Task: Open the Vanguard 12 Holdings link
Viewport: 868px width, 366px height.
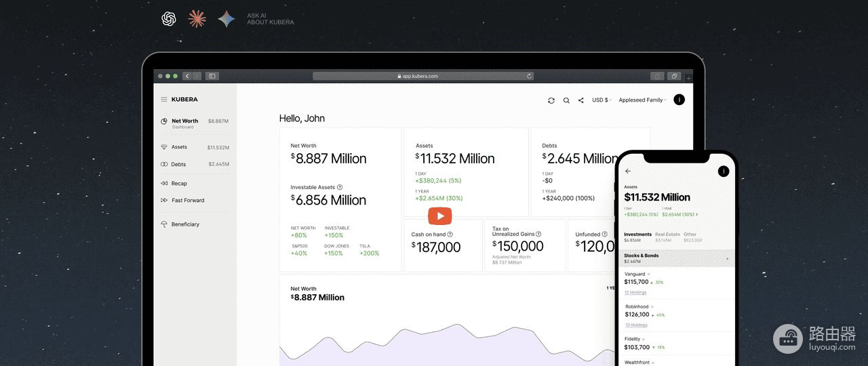Action: (635, 293)
